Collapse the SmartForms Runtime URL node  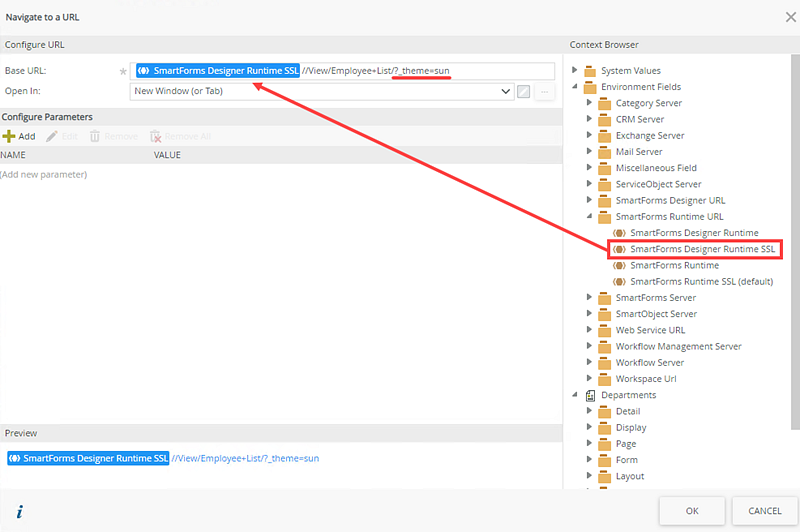point(589,216)
